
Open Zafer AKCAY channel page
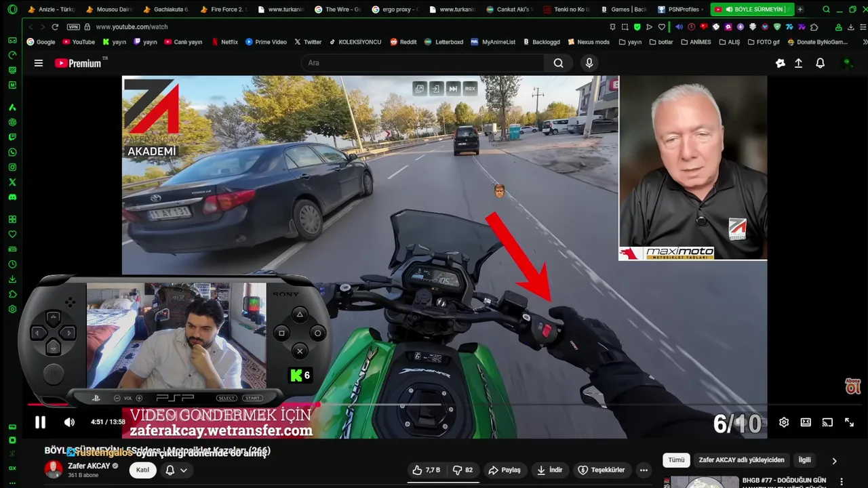pyautogui.click(x=89, y=466)
